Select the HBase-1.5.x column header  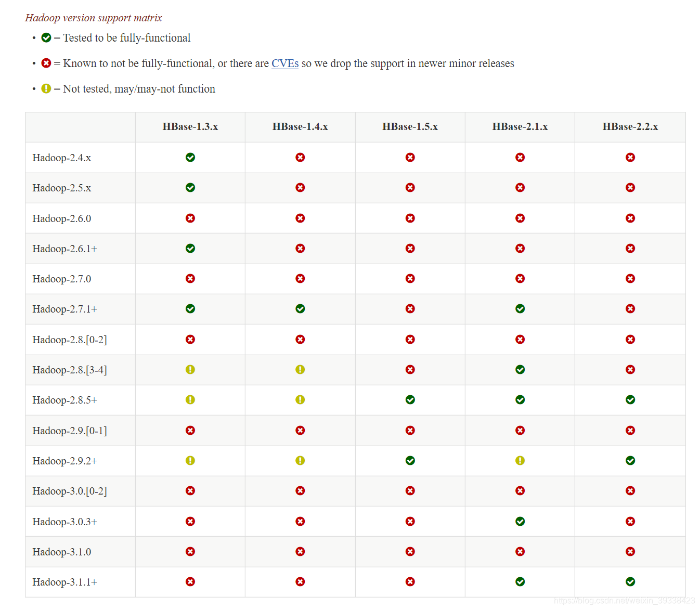pyautogui.click(x=410, y=127)
